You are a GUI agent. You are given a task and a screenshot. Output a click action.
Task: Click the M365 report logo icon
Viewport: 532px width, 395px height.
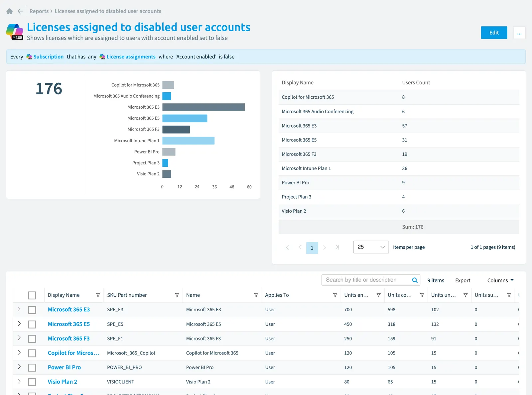pyautogui.click(x=15, y=32)
